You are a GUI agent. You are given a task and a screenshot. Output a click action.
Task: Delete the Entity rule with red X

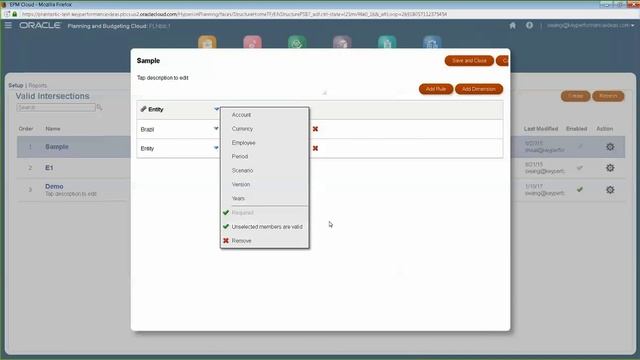[x=315, y=148]
